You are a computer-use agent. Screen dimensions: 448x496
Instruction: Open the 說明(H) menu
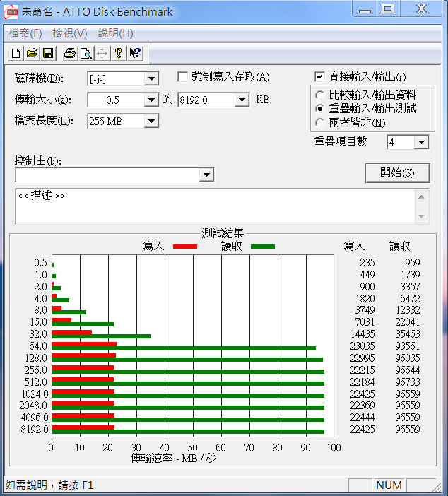(115, 33)
